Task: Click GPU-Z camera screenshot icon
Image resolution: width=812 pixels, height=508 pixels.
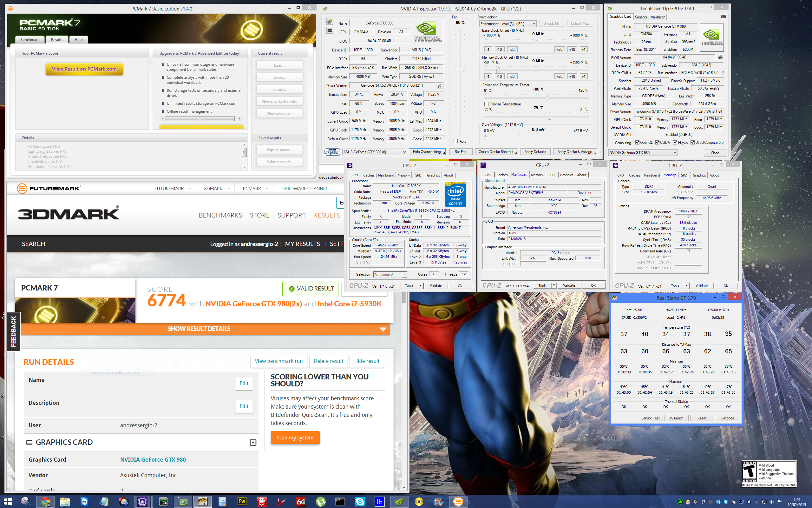Action: pos(723,17)
